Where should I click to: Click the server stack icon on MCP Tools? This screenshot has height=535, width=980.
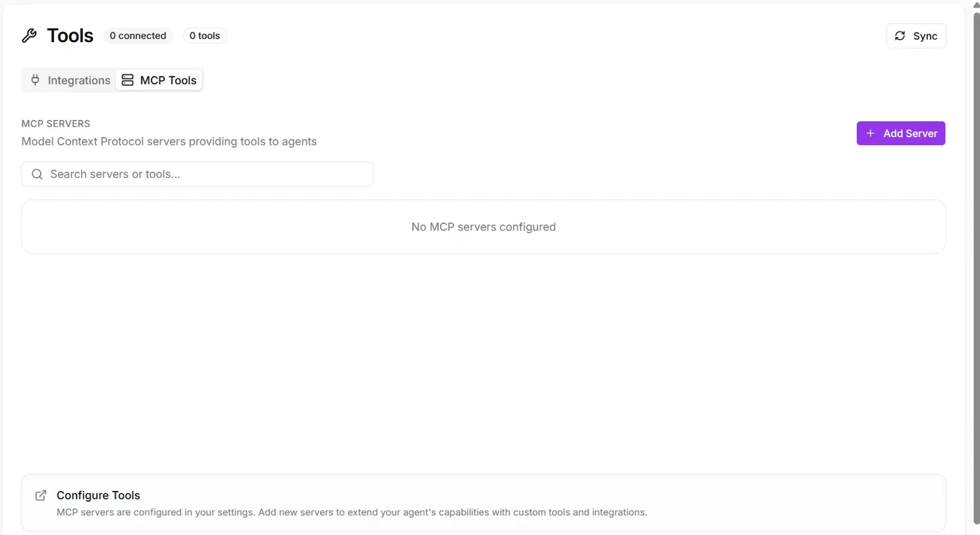[x=128, y=80]
